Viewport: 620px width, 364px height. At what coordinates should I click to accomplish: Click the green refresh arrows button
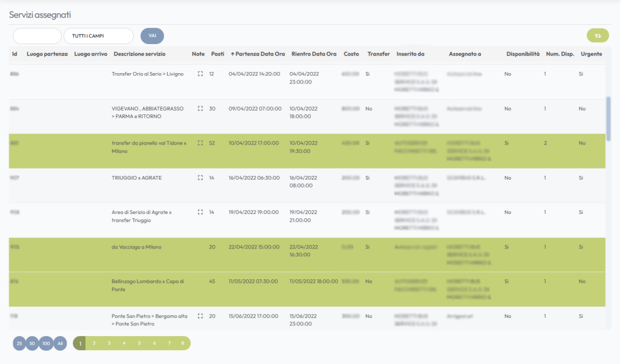coord(598,36)
